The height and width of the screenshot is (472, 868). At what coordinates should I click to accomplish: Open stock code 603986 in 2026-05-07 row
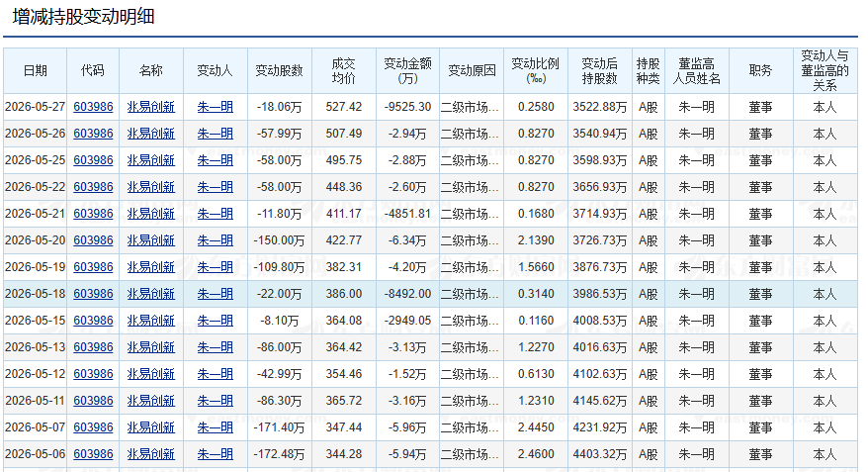(93, 427)
